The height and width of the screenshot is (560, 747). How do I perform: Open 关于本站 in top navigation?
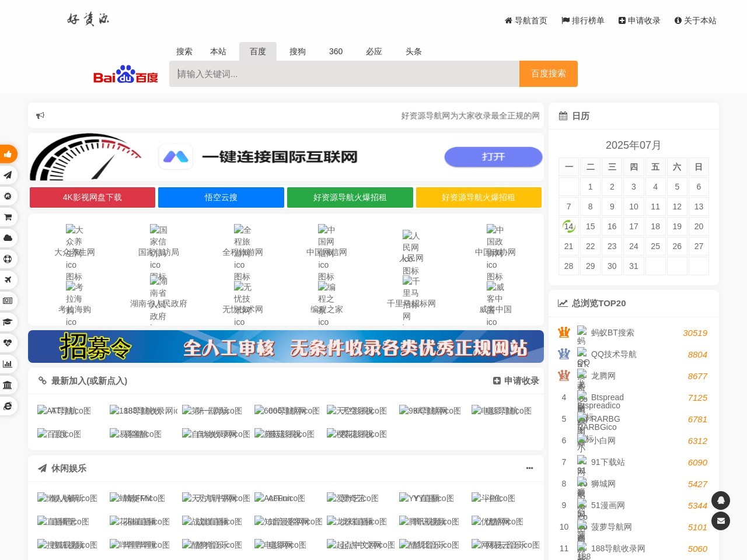(695, 20)
